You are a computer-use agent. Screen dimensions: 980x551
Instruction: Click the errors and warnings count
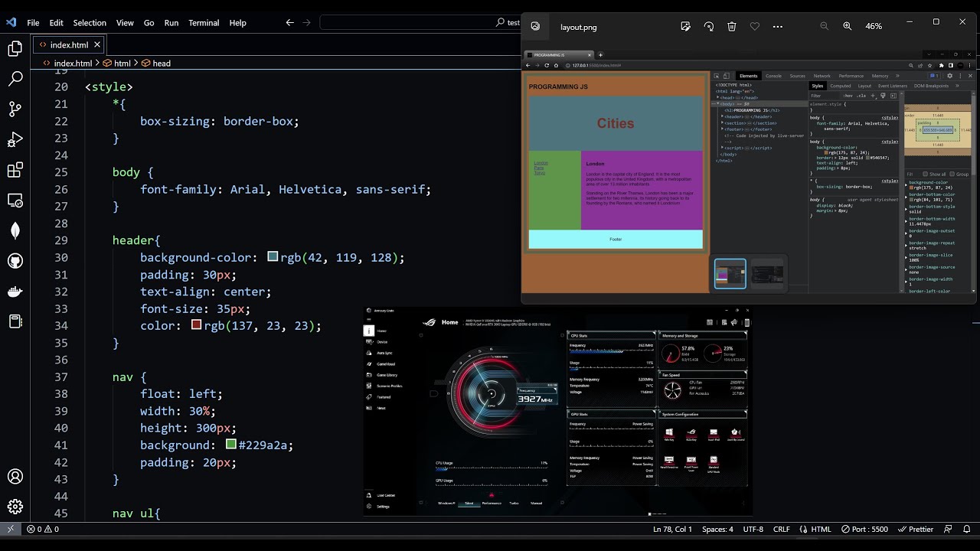(x=43, y=529)
